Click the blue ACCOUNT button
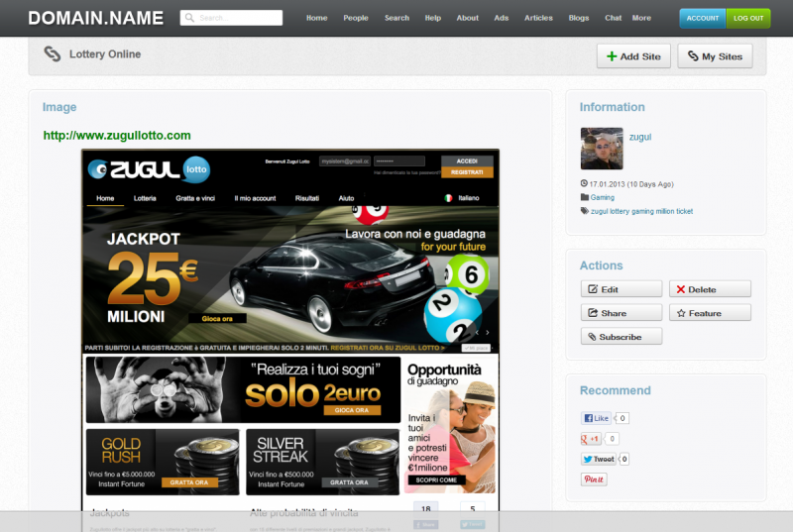793x532 pixels. 703,18
